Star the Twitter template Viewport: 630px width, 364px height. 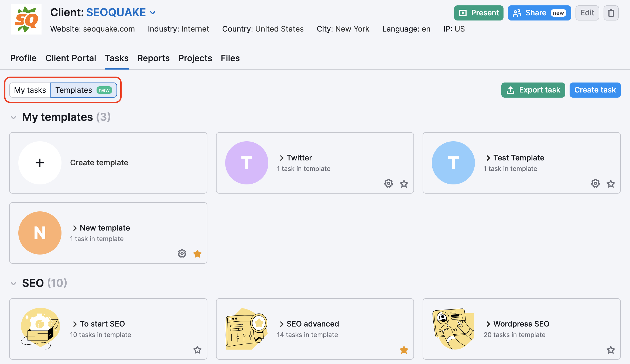404,184
